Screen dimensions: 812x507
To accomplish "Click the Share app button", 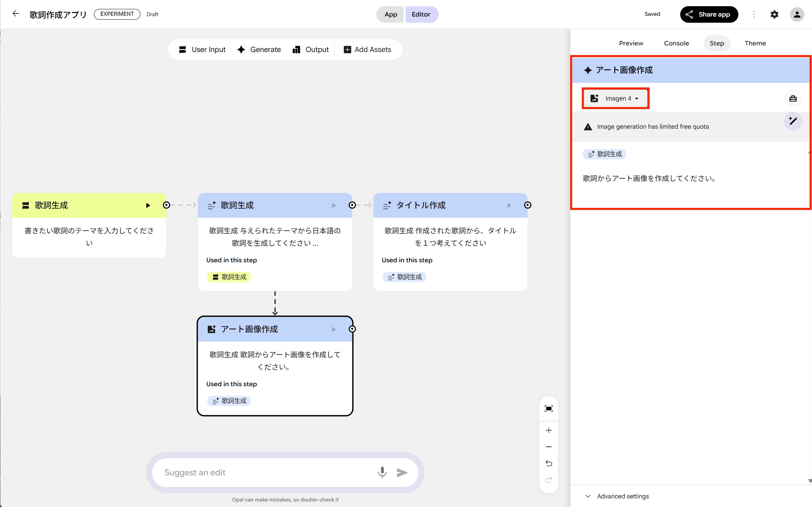I will [709, 14].
